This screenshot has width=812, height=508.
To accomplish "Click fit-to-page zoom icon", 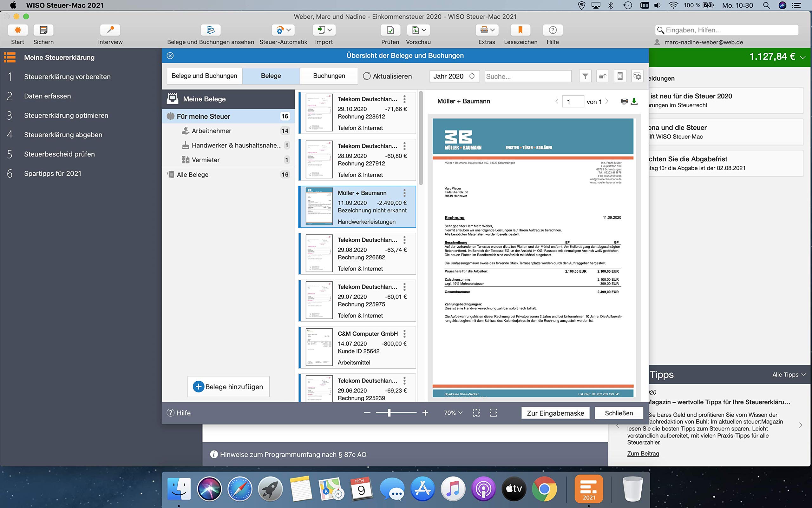I will (476, 413).
